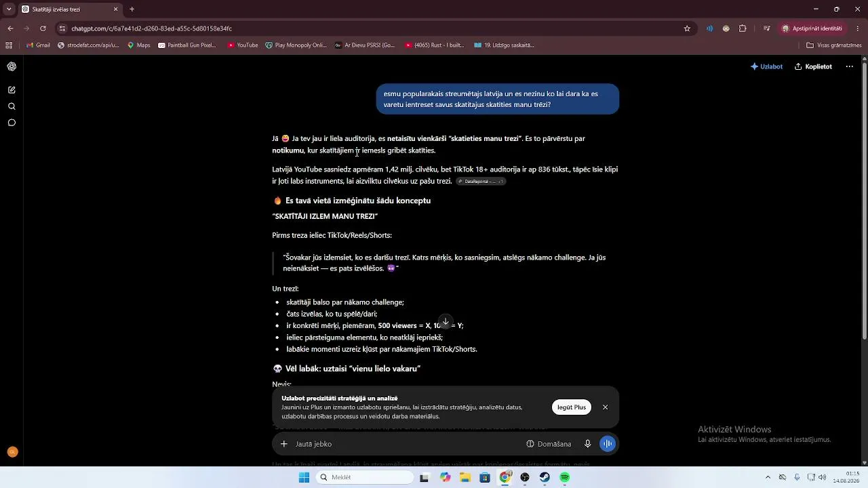Open the YouTube bookmark
This screenshot has height=488, width=868.
click(x=243, y=45)
